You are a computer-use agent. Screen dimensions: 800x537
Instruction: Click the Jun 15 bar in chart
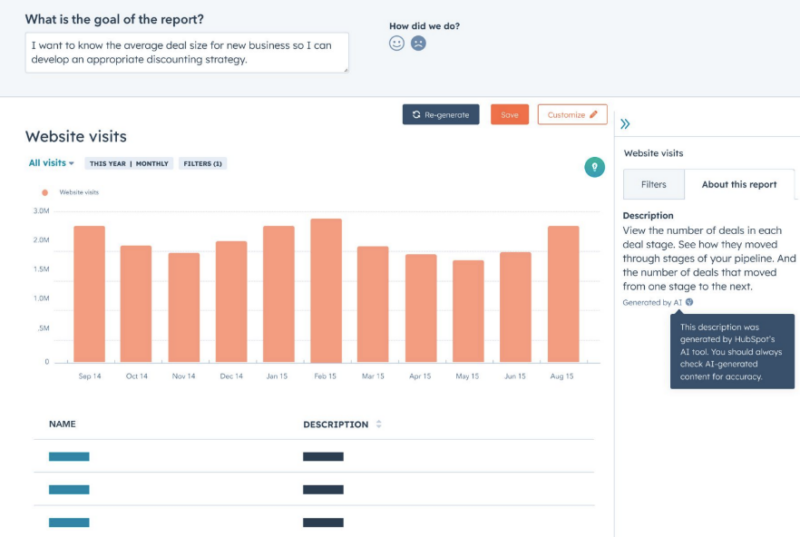(515, 307)
